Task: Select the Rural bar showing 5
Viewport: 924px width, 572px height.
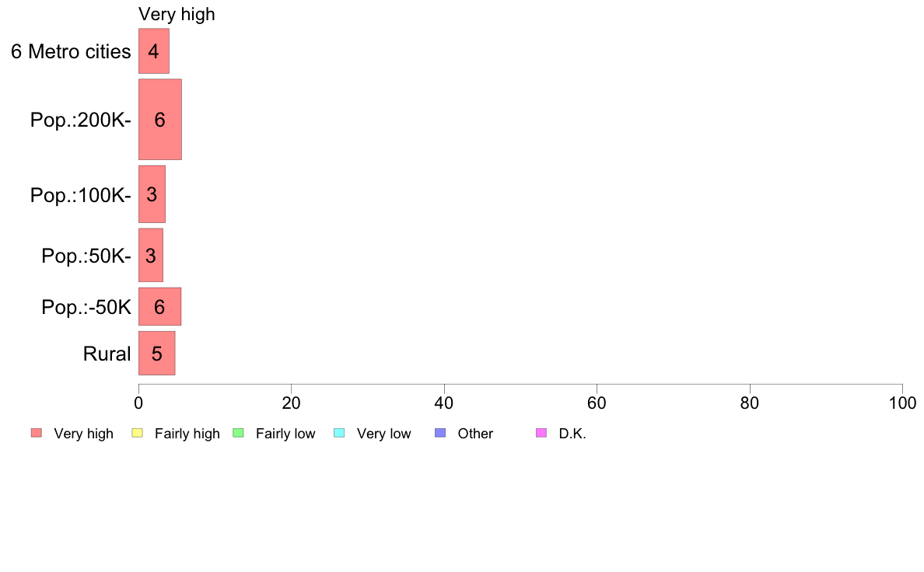Action: tap(157, 354)
